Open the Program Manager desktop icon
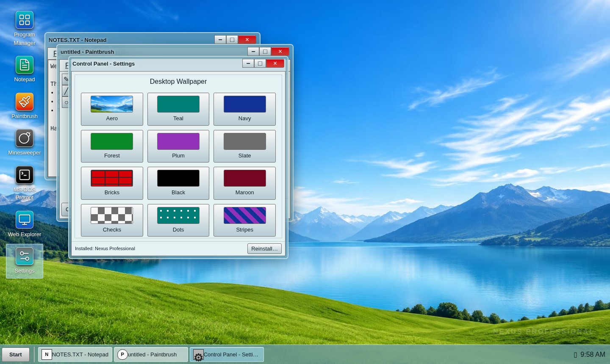This screenshot has width=610, height=364. click(25, 29)
